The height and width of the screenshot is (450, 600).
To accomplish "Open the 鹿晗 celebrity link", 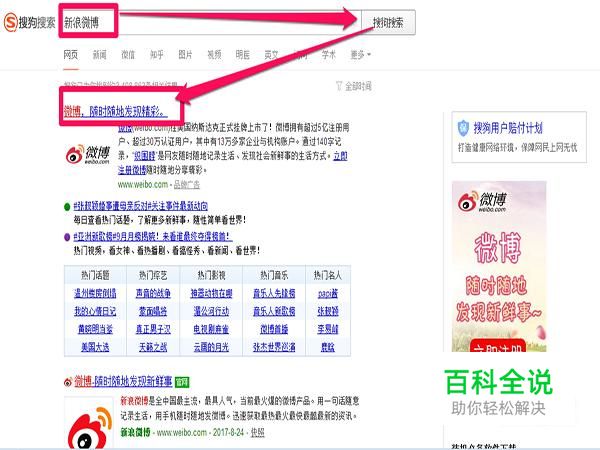I will 328,347.
